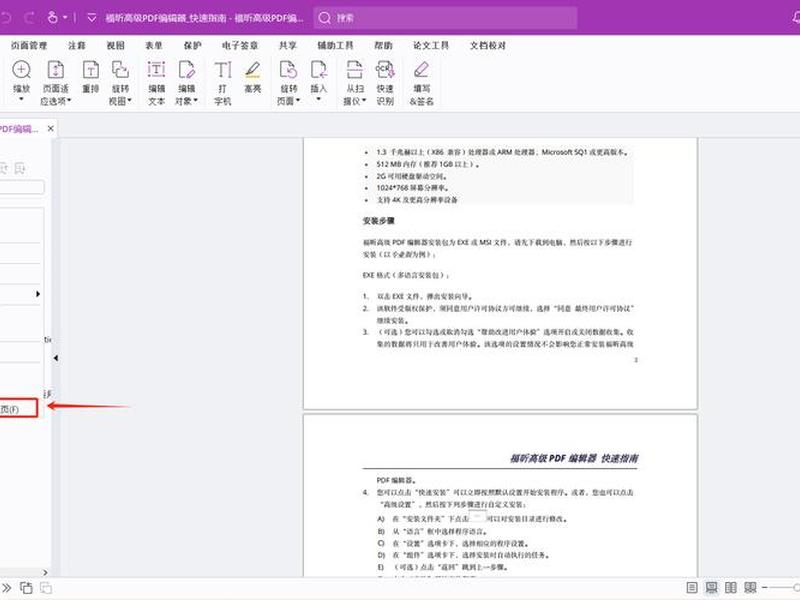Click the previous-view icon beside it

pos(26,588)
